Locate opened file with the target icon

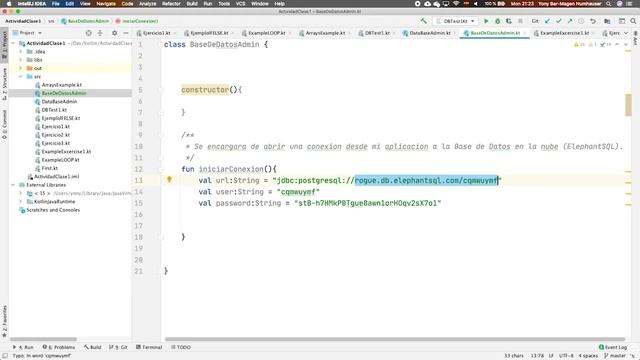[x=89, y=33]
